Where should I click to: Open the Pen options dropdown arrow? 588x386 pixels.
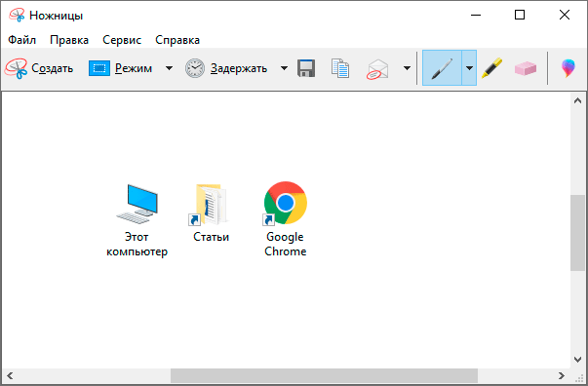469,68
